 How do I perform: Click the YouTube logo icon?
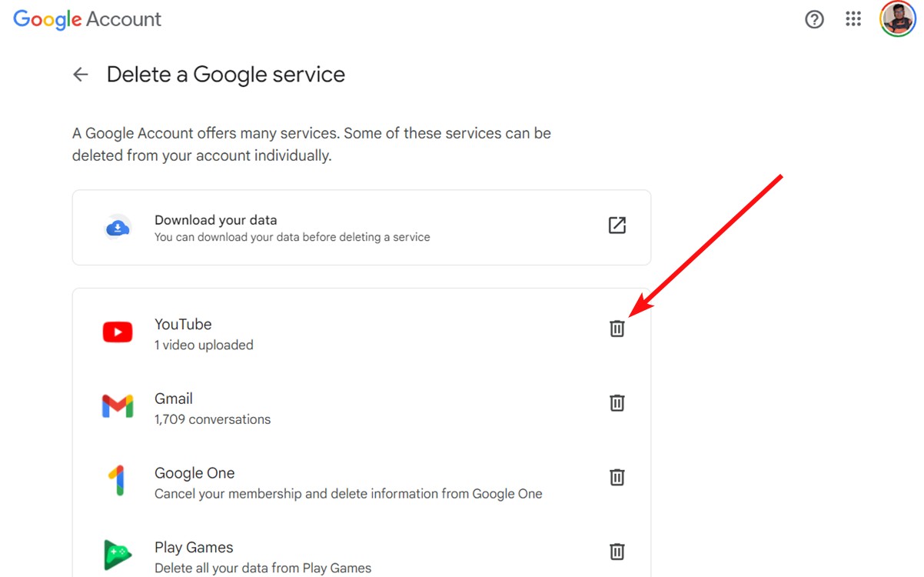pos(118,332)
